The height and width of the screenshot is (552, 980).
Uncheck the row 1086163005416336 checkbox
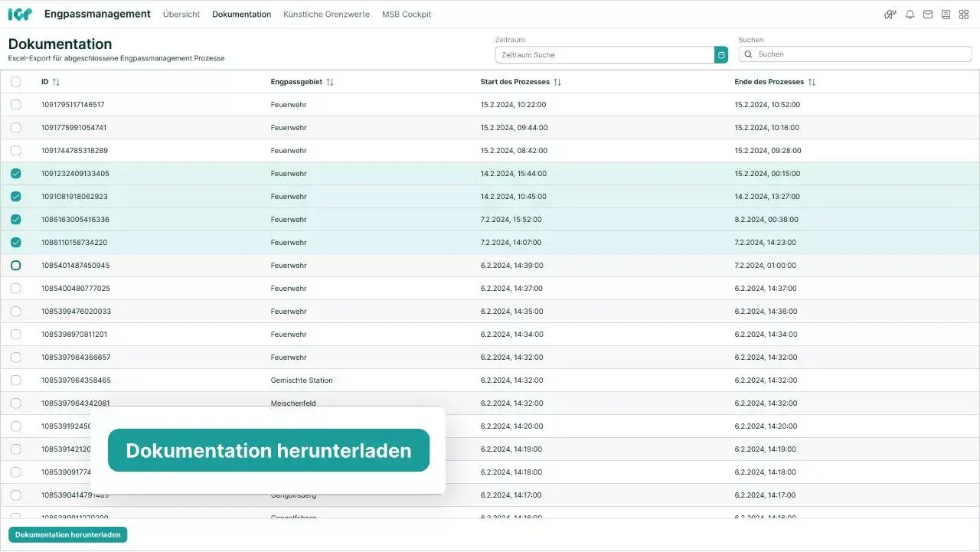click(16, 220)
